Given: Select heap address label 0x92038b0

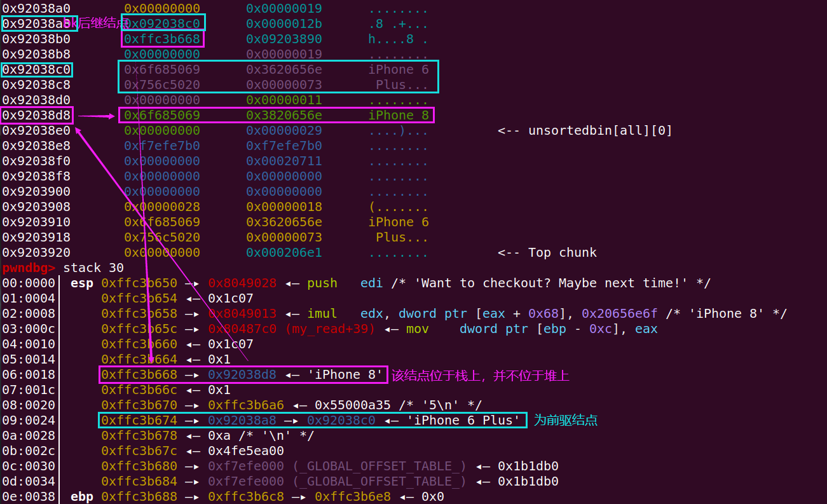Looking at the screenshot, I should point(36,39).
